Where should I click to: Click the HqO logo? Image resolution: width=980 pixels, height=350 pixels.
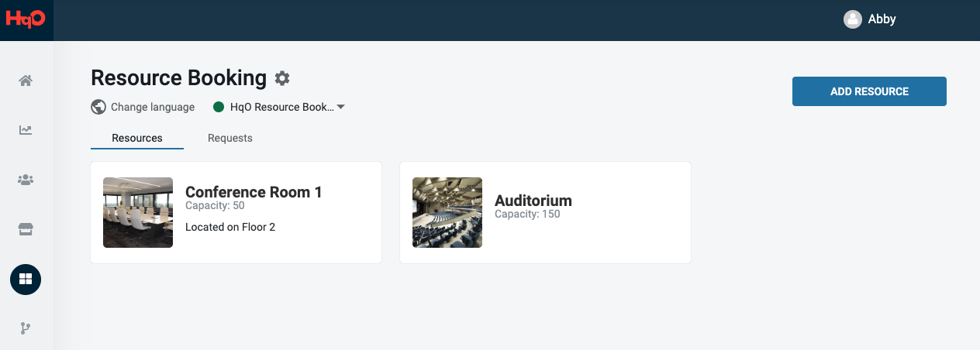(26, 20)
